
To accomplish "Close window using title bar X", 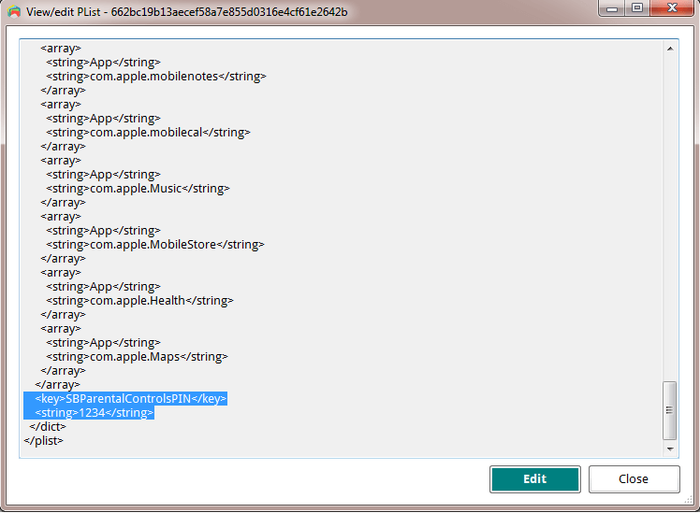I will 672,8.
